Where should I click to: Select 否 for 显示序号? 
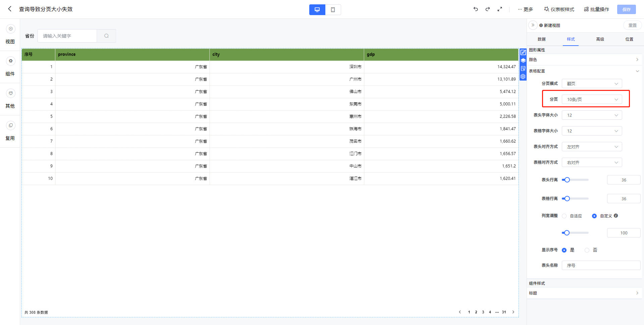[587, 250]
